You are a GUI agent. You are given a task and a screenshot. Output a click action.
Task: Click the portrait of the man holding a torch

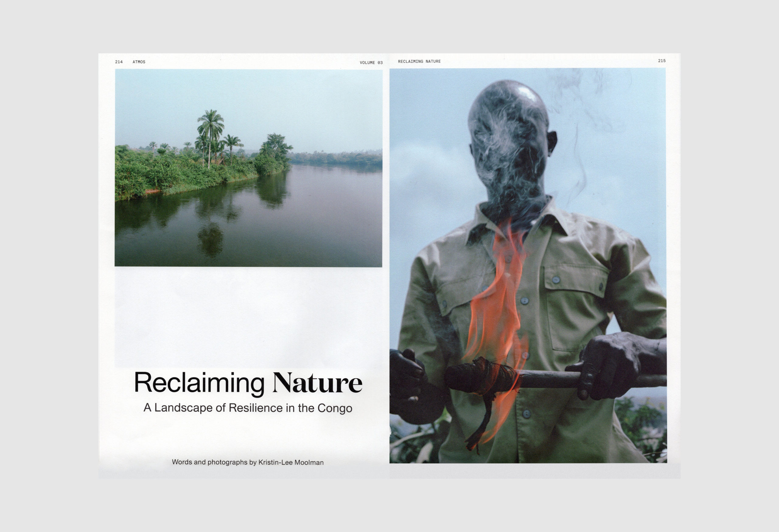point(528,265)
